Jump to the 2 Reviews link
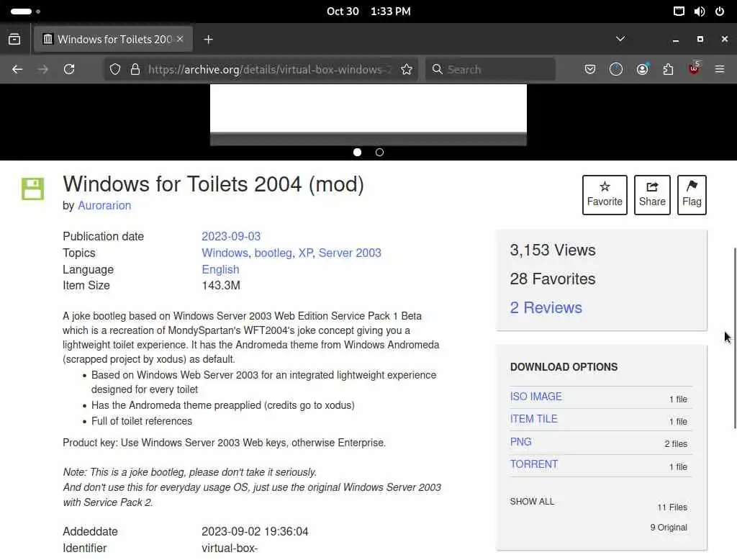737x560 pixels. pos(546,307)
